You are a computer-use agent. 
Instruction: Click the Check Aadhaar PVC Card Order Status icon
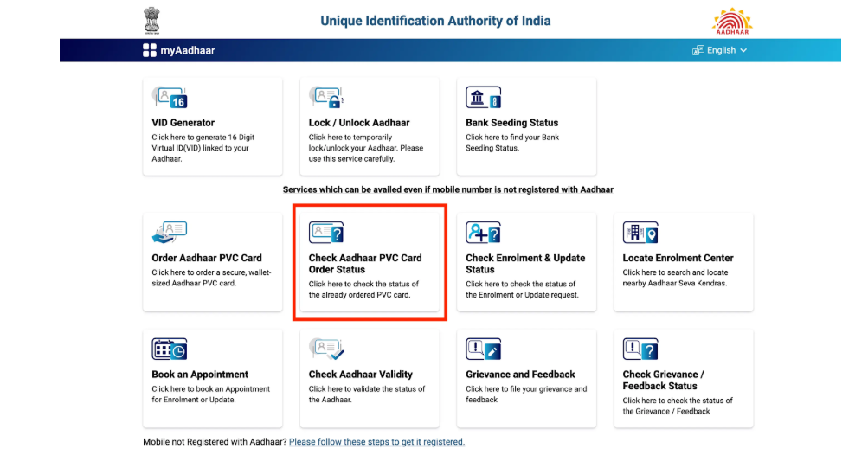click(x=326, y=233)
